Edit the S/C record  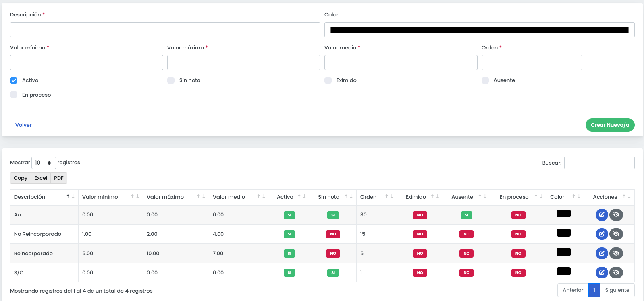click(x=602, y=273)
